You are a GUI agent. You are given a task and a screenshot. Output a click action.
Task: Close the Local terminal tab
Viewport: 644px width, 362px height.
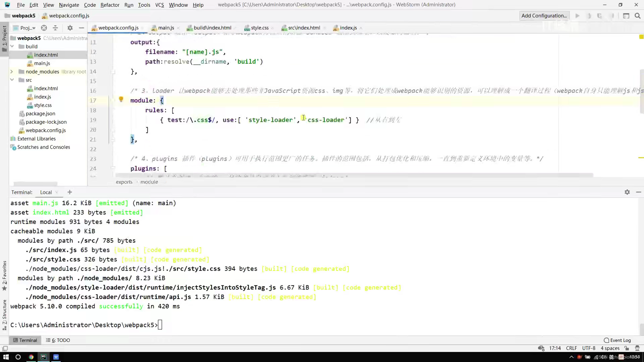[57, 192]
